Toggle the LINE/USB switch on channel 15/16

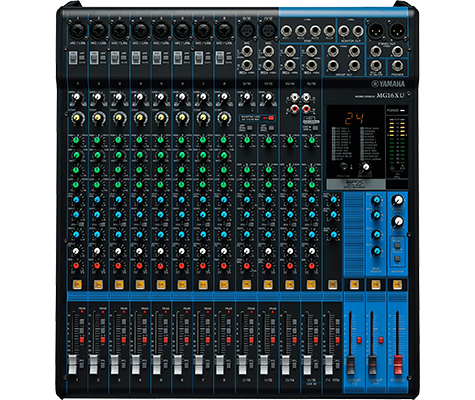pos(315,128)
